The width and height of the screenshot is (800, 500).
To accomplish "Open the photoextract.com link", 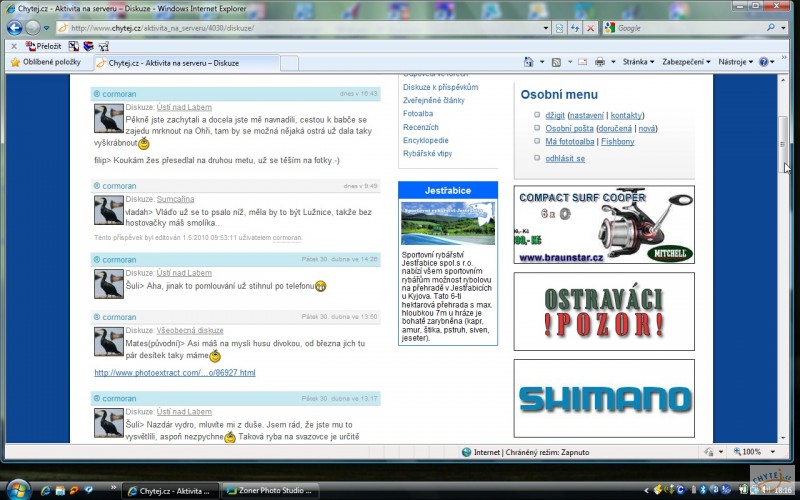I will (x=175, y=373).
